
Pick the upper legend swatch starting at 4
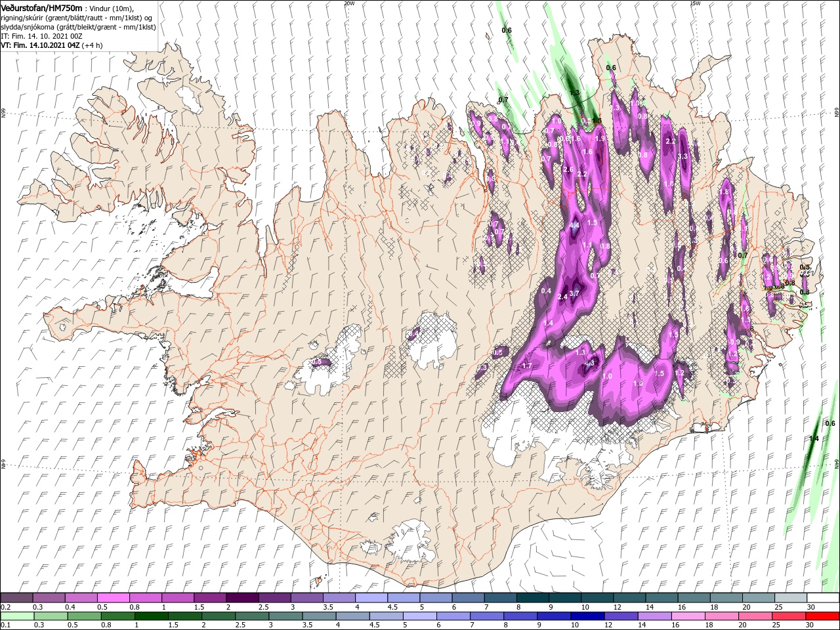[371, 598]
